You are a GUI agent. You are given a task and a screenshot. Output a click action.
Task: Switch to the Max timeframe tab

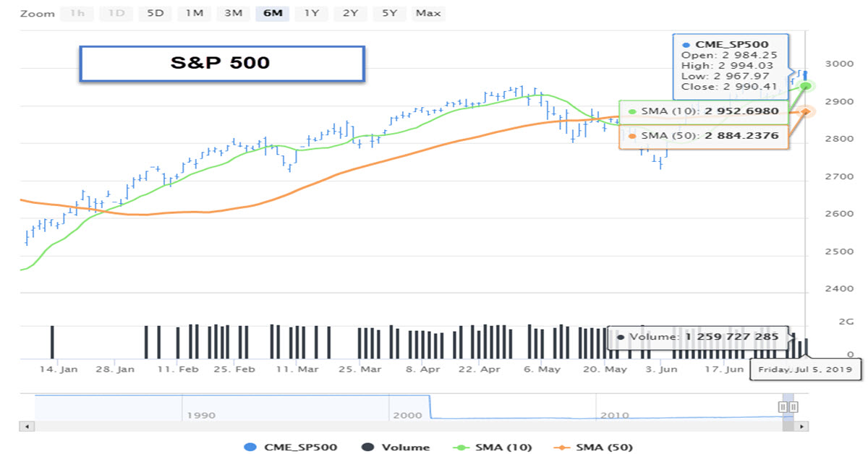click(x=428, y=13)
